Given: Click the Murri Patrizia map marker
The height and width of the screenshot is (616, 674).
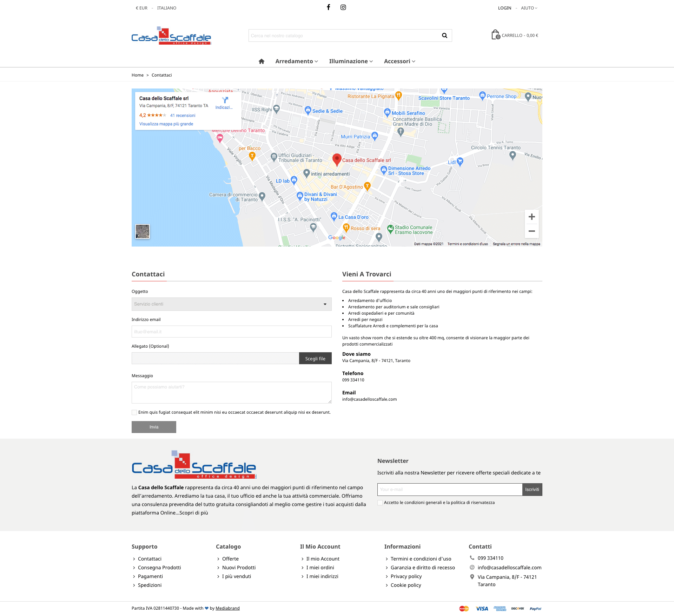Looking at the screenshot, I should coord(375,136).
